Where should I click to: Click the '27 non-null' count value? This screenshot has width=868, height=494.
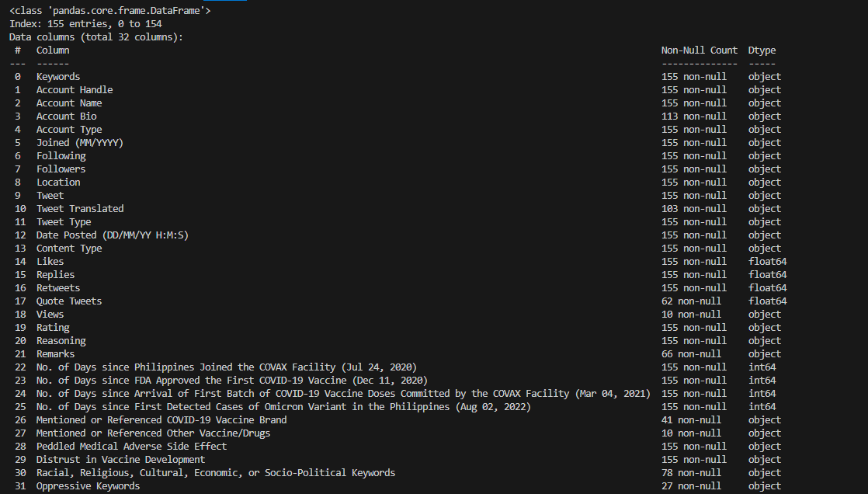pos(692,486)
